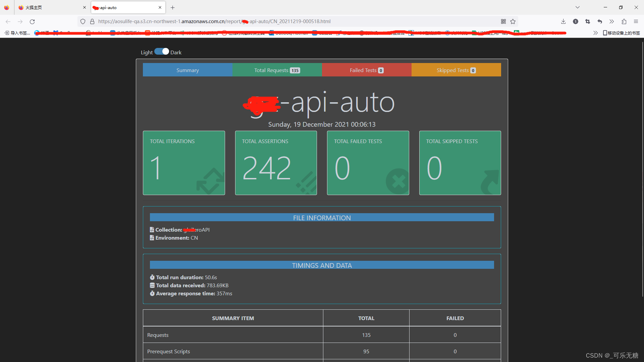Click the 783.69KB data received value
This screenshot has width=644, height=362.
tap(218, 285)
